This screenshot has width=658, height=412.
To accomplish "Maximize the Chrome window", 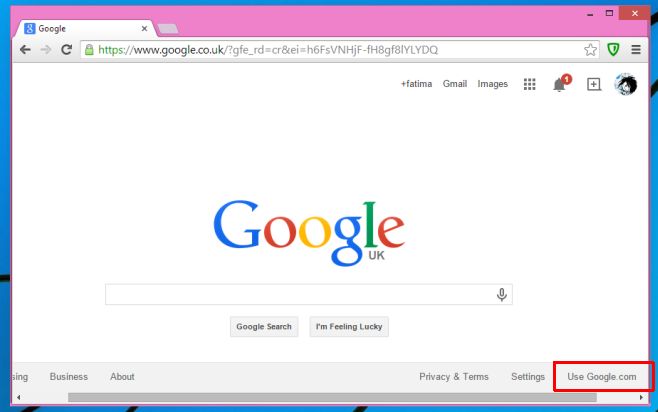I will tap(609, 13).
